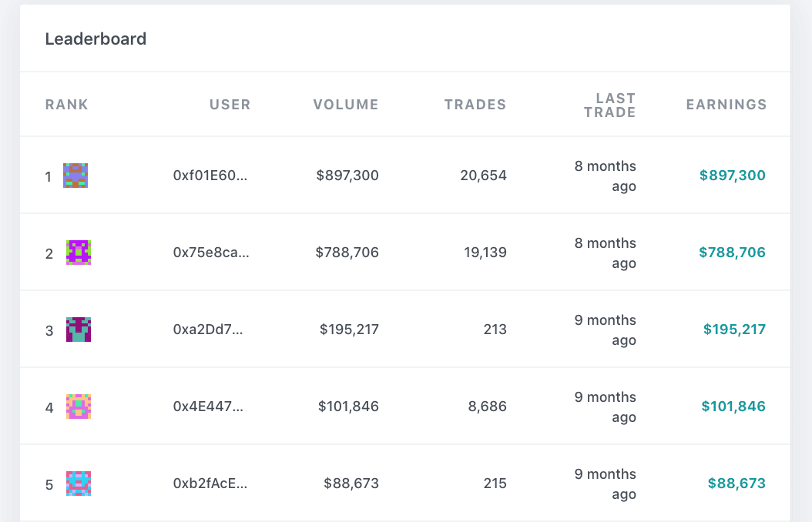Screen dimensions: 812x522
Task: Click the 20,654 trades cell
Action: [483, 176]
